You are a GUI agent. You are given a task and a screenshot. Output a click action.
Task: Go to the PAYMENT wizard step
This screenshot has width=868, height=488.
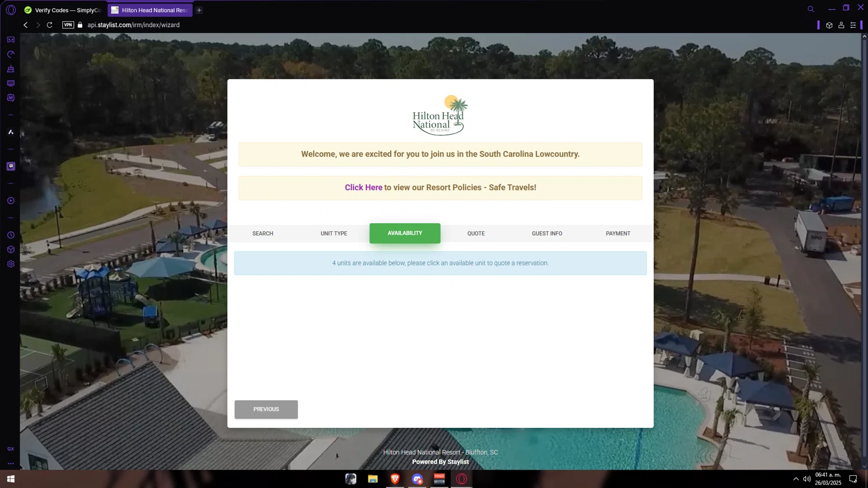point(618,234)
